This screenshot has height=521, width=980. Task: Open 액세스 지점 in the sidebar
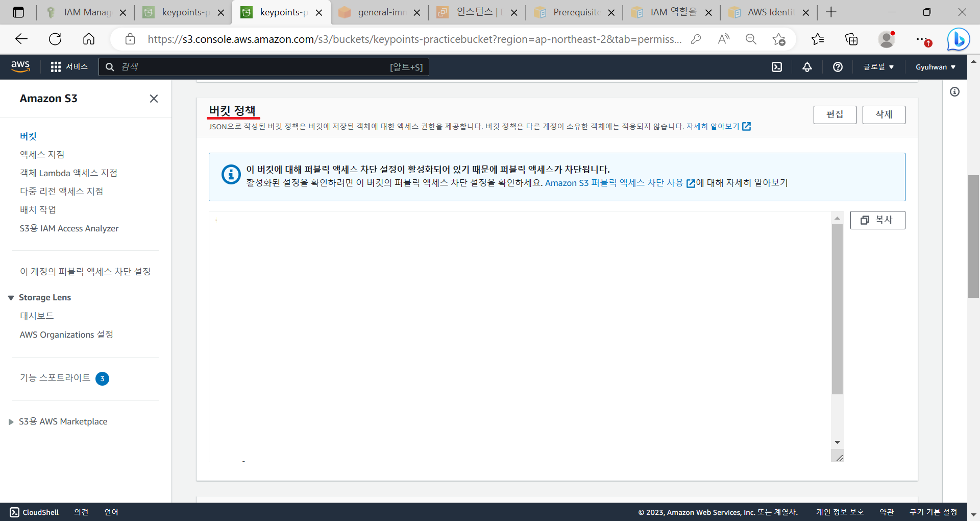[42, 155]
